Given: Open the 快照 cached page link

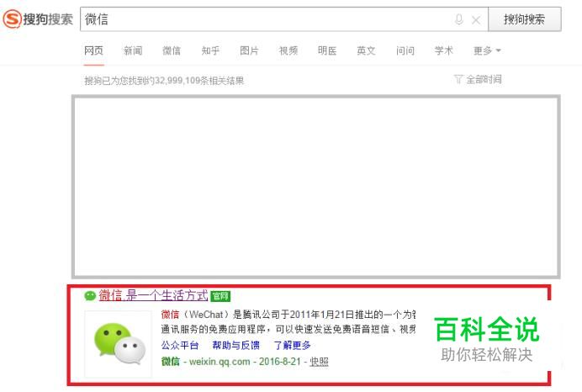Looking at the screenshot, I should click(x=320, y=361).
